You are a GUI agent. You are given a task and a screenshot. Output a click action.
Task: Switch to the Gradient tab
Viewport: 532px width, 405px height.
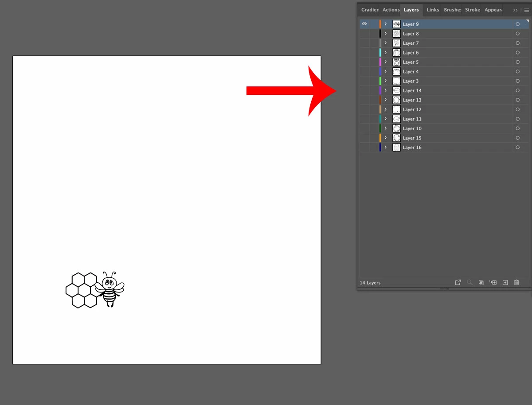point(370,10)
